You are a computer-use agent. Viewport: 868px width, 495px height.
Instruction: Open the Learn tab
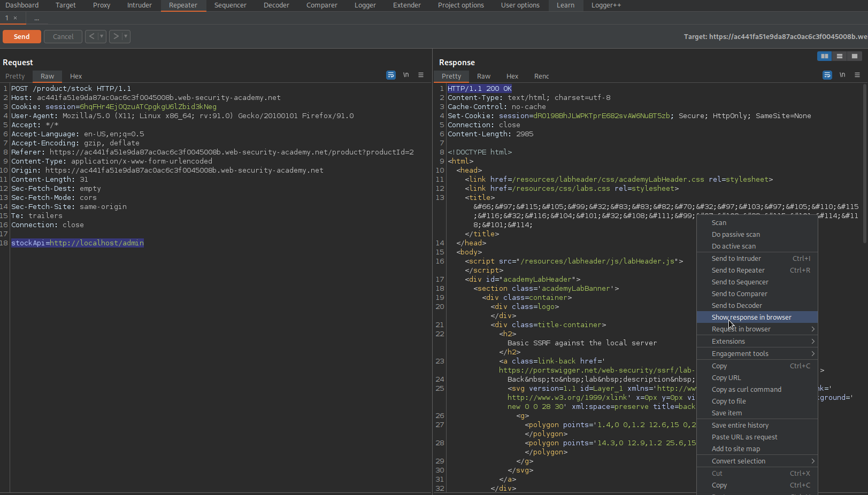pos(565,5)
